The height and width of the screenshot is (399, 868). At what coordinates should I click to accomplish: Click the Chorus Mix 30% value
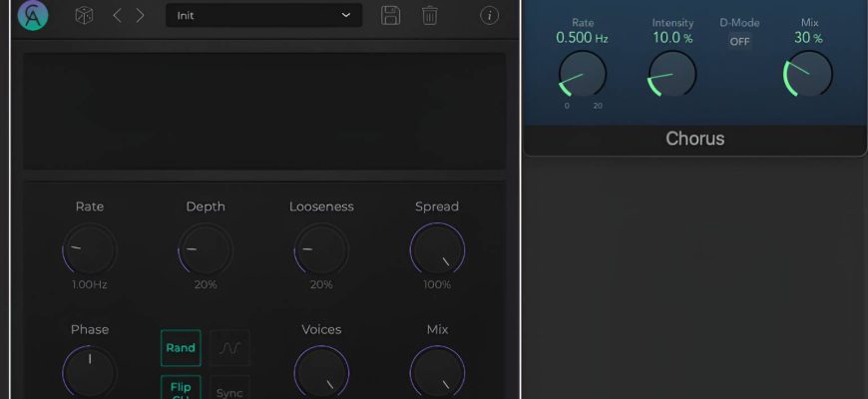pyautogui.click(x=808, y=39)
